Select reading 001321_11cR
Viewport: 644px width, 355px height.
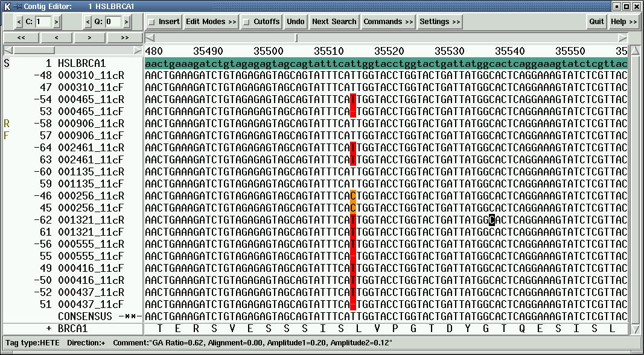pyautogui.click(x=91, y=220)
